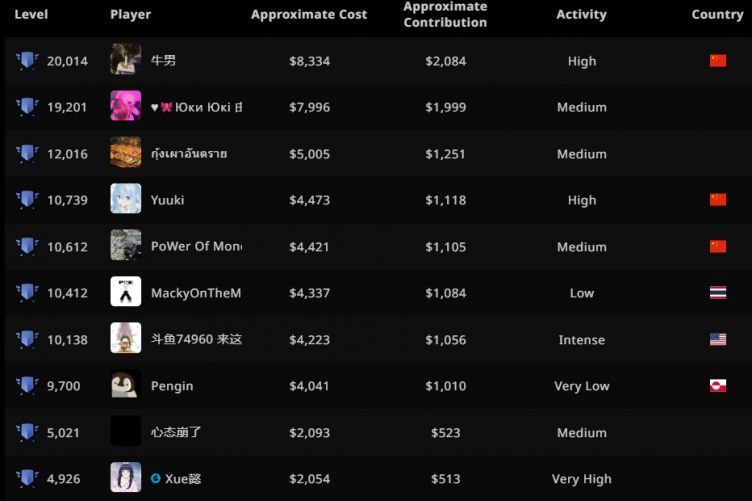The height and width of the screenshot is (501, 752).
Task: Click the United States flag icon
Action: pos(717,340)
